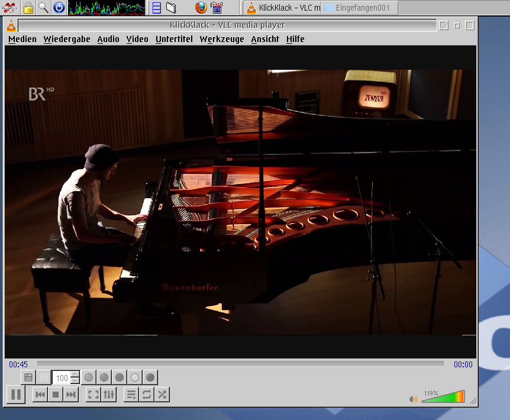
Task: Click the magnifying glass search icon
Action: [43, 8]
